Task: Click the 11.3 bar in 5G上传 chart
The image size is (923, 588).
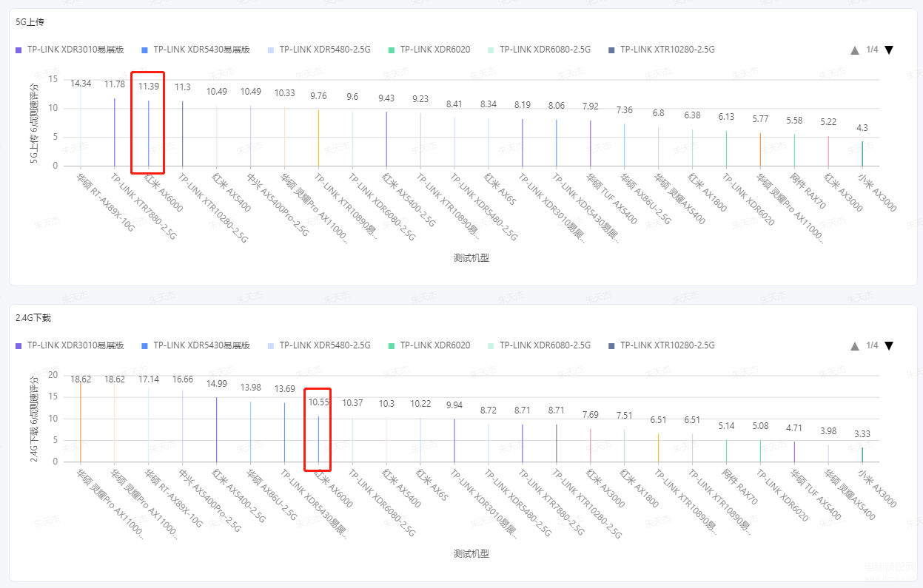Action: click(183, 133)
